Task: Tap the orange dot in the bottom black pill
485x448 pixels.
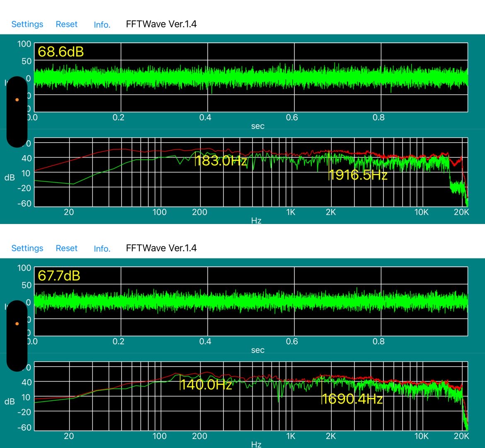Action: click(x=17, y=324)
